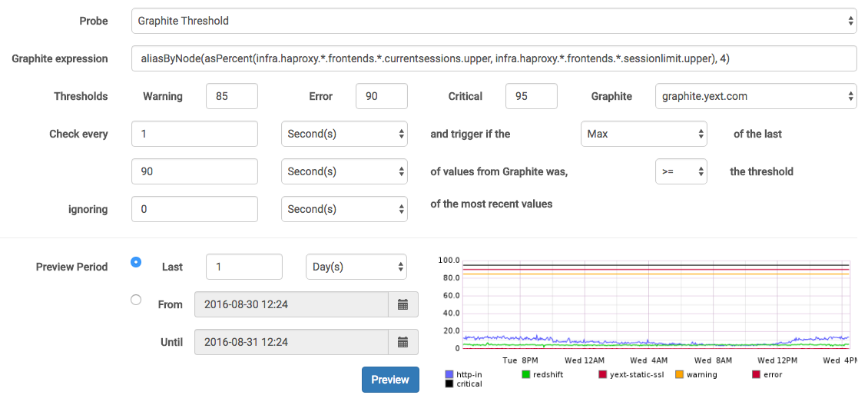The image size is (868, 415).
Task: Open the calendar icon beside From date
Action: click(403, 304)
